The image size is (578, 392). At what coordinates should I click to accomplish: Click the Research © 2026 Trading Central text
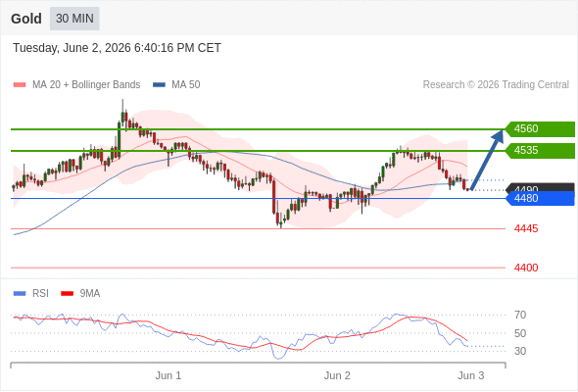(x=496, y=85)
